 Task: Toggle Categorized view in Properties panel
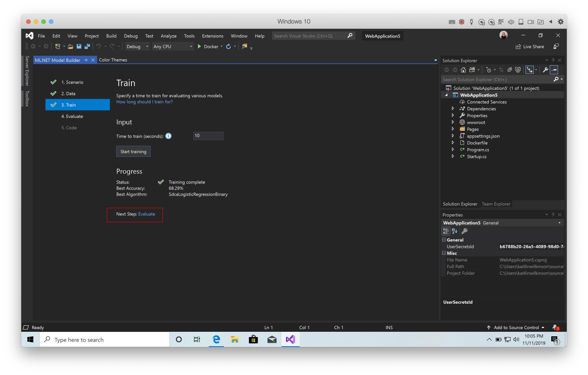[446, 231]
